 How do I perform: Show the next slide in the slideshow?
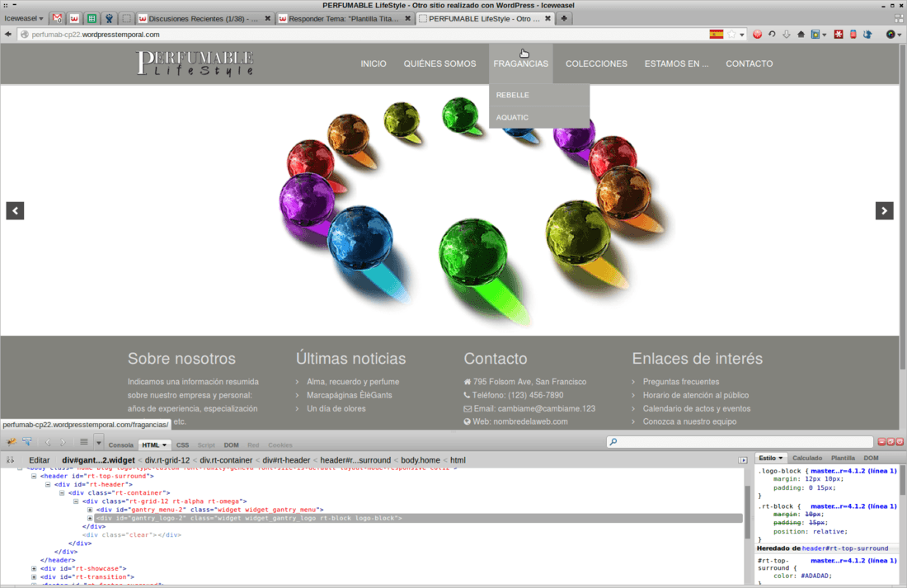coord(885,210)
